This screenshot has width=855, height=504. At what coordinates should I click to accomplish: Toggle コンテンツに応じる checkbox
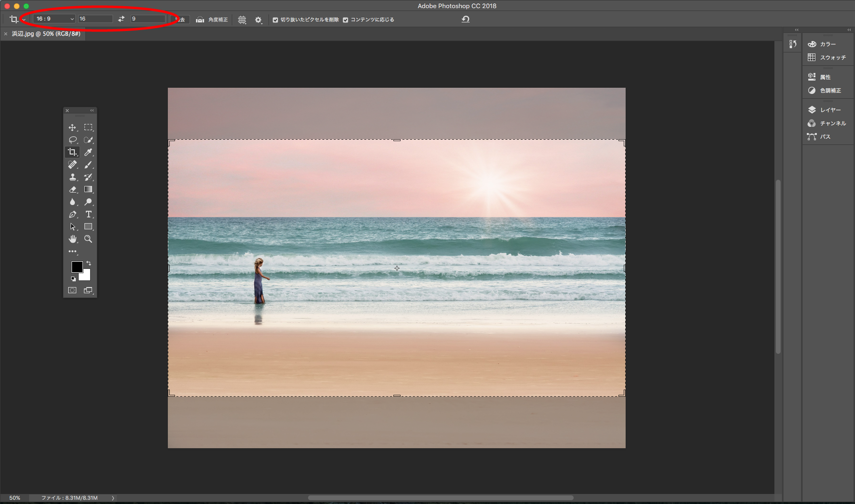pos(346,20)
